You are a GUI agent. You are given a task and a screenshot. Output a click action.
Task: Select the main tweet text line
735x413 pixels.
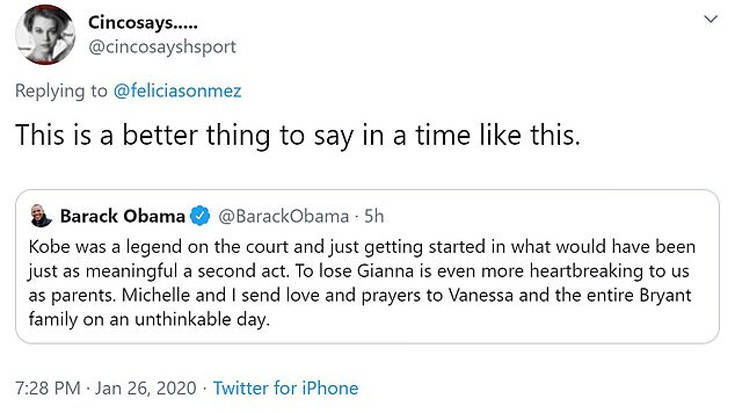tap(298, 137)
